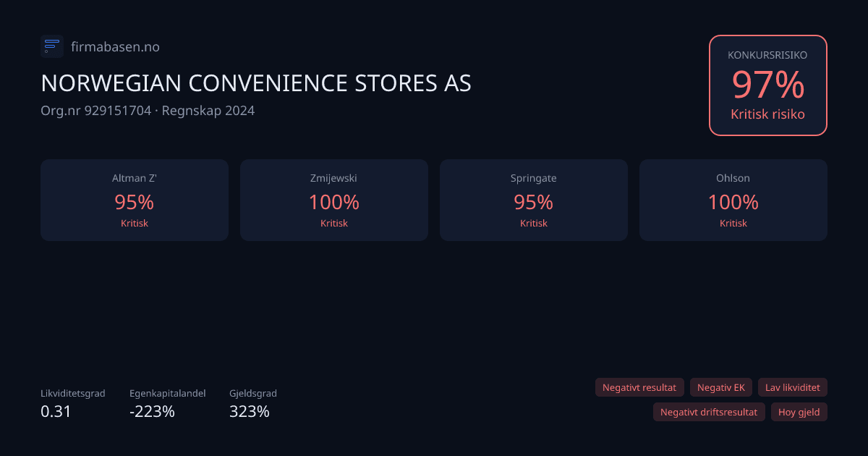This screenshot has height=456, width=868.
Task: Open the Zmijewski score card
Action: tap(333, 200)
